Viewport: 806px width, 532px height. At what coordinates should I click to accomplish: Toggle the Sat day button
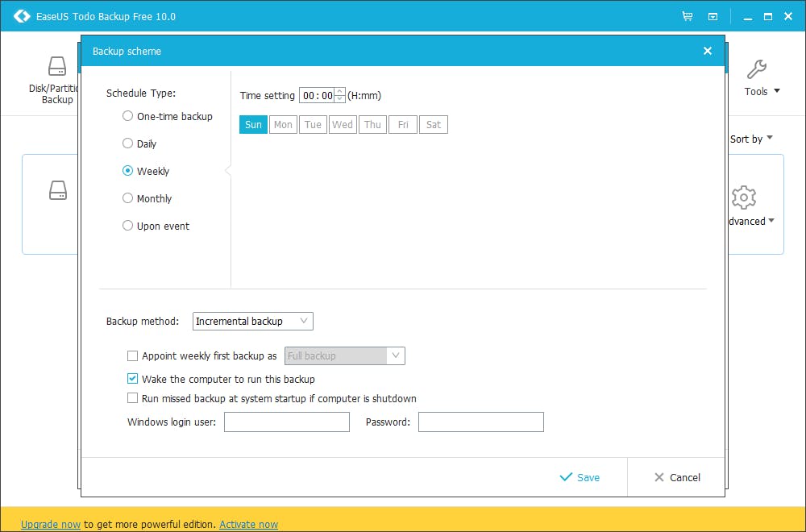pos(434,124)
